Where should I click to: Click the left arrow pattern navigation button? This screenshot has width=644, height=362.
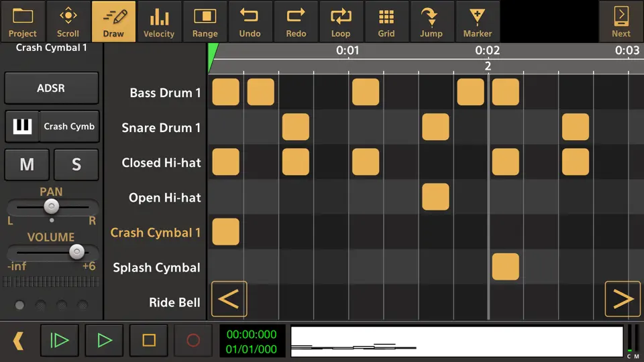[x=229, y=299]
